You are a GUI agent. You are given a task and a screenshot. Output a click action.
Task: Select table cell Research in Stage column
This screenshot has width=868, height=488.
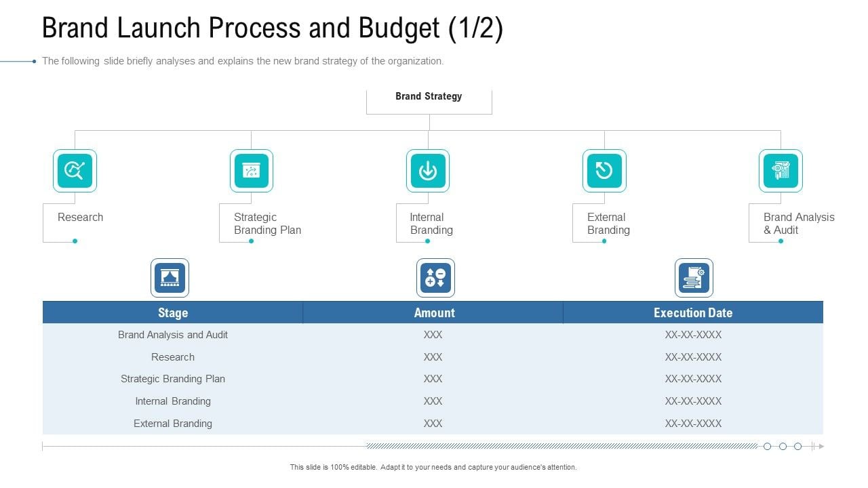click(173, 357)
